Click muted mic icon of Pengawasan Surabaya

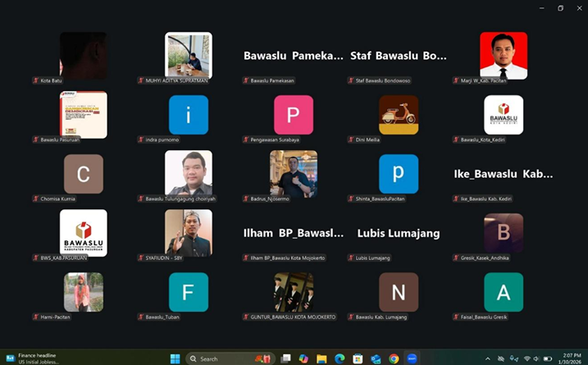[246, 140]
